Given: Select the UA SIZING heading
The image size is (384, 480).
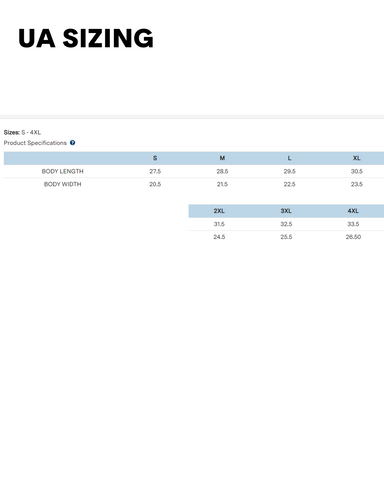Looking at the screenshot, I should tap(86, 38).
